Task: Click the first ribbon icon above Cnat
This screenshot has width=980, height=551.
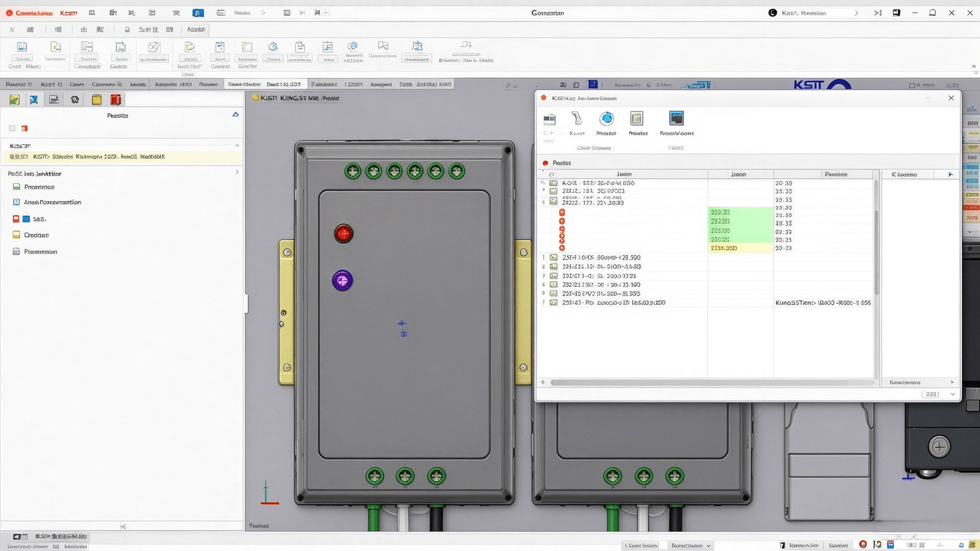Action: tap(22, 47)
